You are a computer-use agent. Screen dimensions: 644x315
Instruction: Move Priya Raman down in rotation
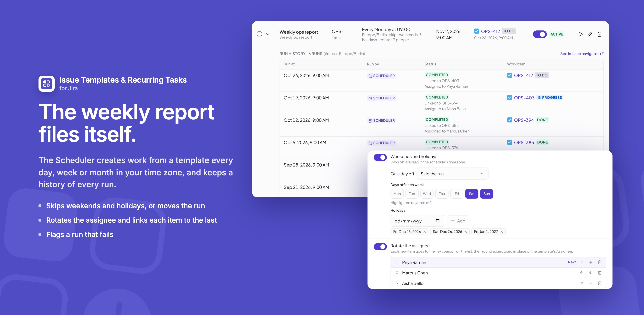(x=590, y=262)
